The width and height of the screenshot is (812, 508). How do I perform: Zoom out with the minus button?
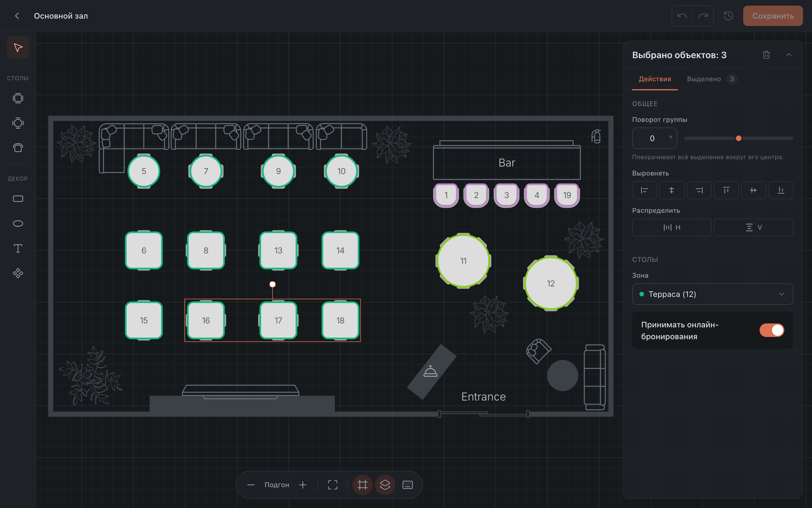pyautogui.click(x=251, y=485)
